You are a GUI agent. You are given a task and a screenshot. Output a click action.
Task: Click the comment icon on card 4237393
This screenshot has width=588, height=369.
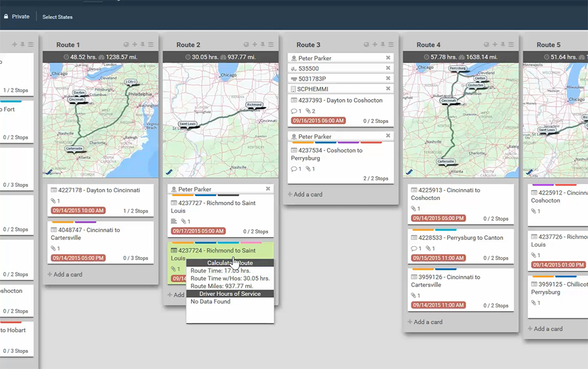coord(294,110)
